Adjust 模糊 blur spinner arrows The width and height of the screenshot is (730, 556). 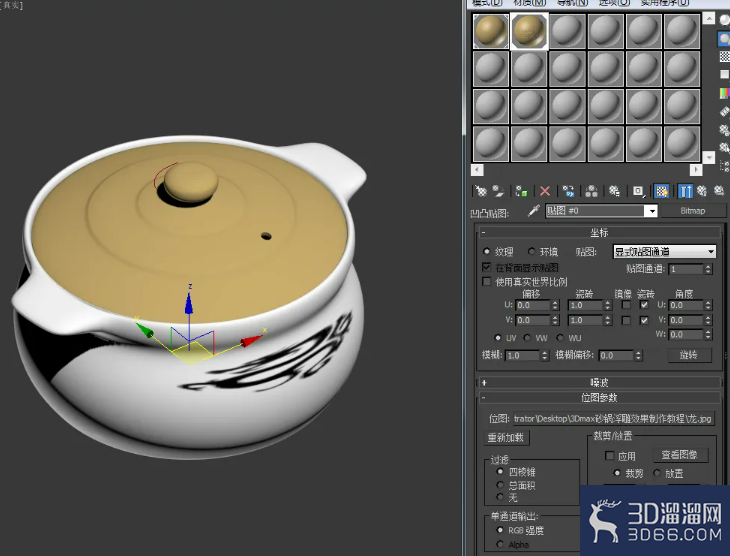(x=545, y=355)
